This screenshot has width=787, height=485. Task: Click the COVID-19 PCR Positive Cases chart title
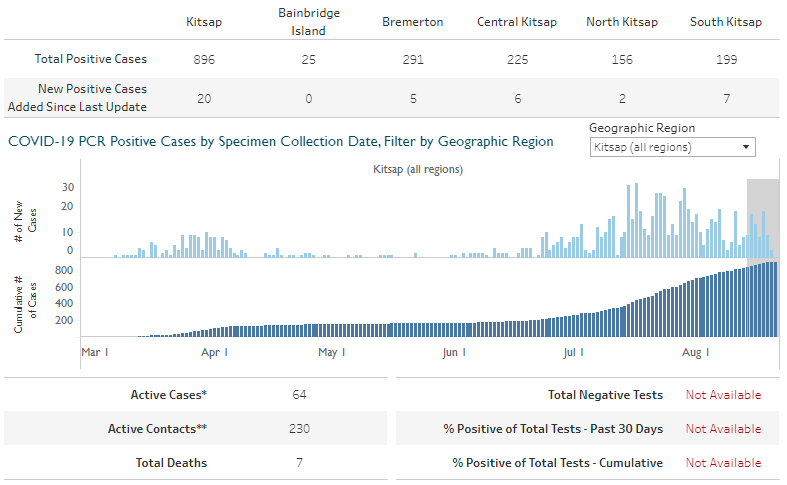280,142
